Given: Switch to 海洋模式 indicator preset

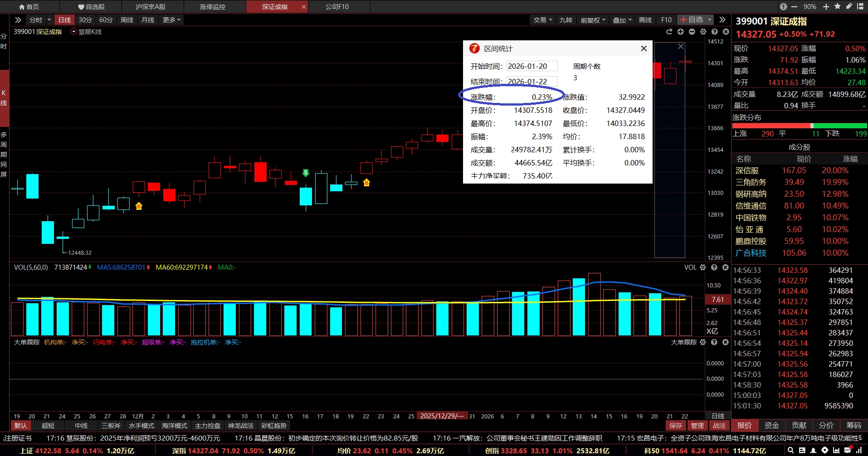Looking at the screenshot, I should point(175,426).
